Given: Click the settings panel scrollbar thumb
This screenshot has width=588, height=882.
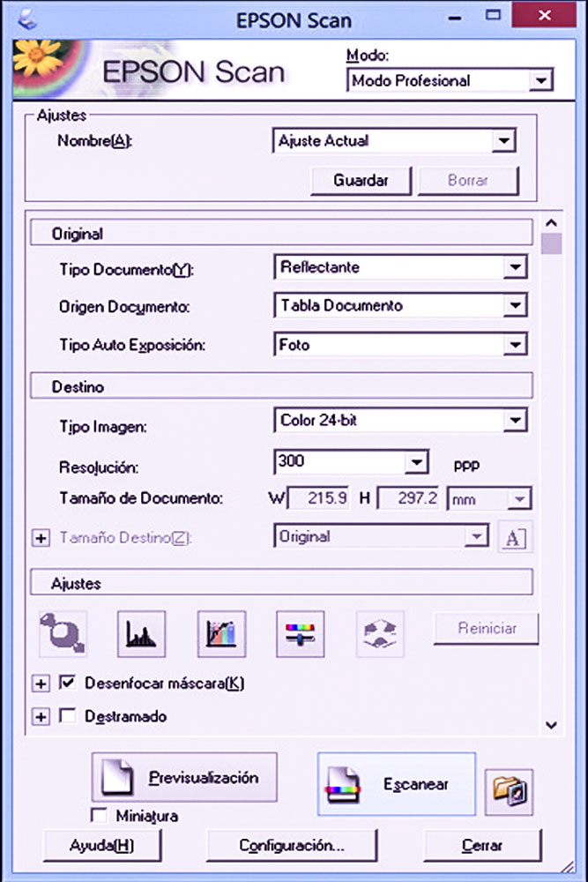Looking at the screenshot, I should (x=552, y=243).
